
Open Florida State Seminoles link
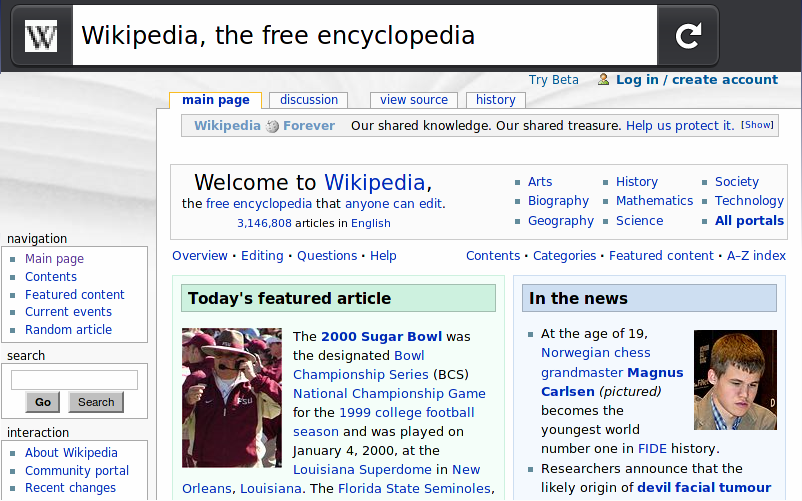coord(414,489)
